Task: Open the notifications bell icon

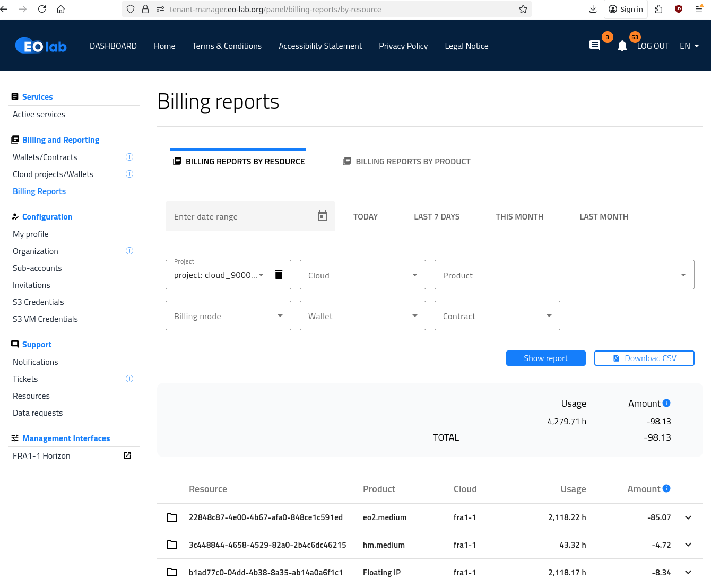Action: point(622,46)
